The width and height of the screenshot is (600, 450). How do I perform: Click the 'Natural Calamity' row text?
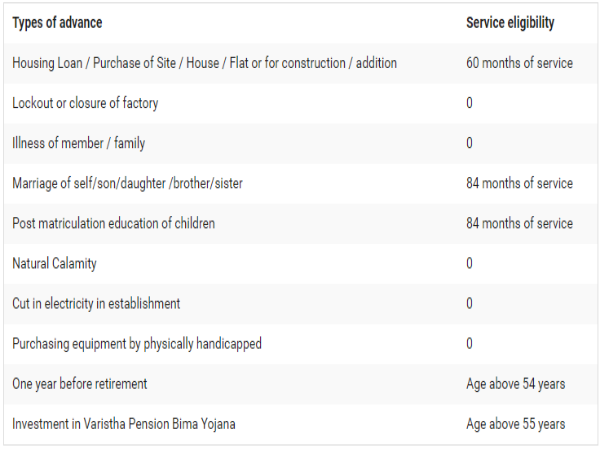(x=54, y=263)
